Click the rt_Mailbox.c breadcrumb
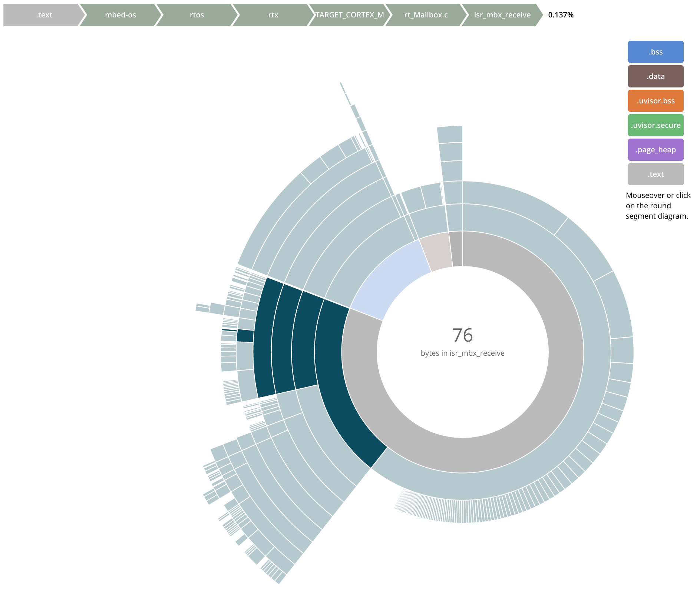The height and width of the screenshot is (591, 700). coord(426,15)
